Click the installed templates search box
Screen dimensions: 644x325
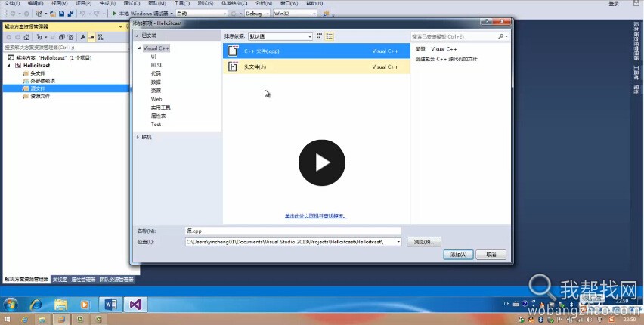(x=454, y=36)
